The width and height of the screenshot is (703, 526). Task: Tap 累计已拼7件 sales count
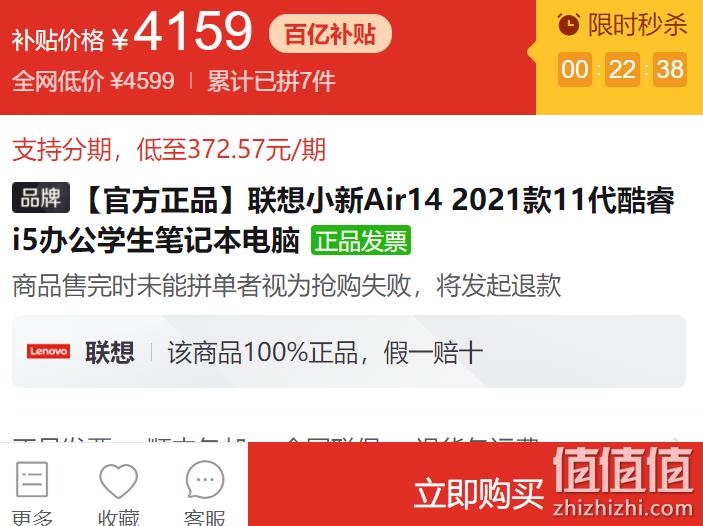(271, 81)
